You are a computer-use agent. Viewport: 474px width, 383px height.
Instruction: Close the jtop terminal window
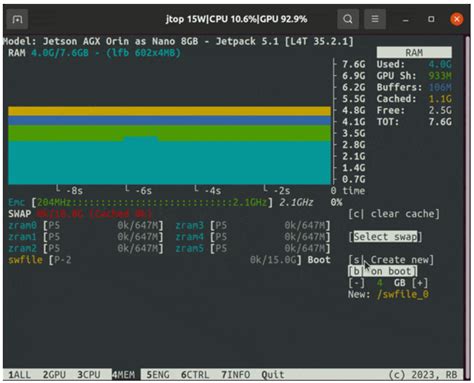[x=456, y=19]
